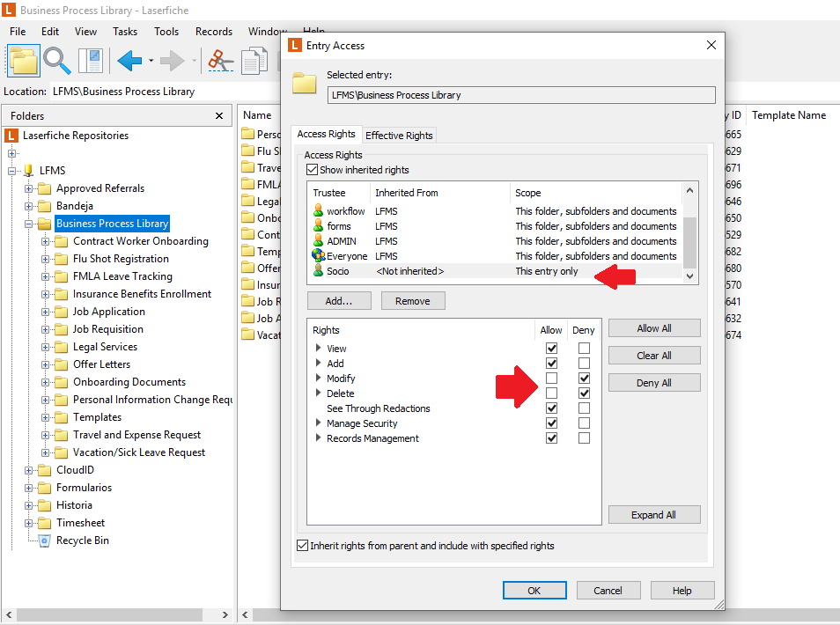Check Allow for Modify right
Viewport: 840px width, 625px height.
pyautogui.click(x=551, y=379)
